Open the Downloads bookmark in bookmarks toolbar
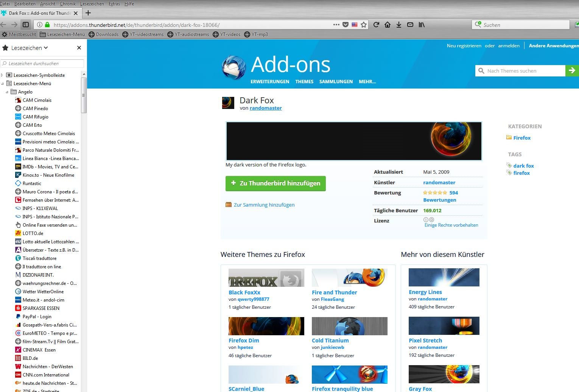Screen dimensions: 579x392 point(104,34)
